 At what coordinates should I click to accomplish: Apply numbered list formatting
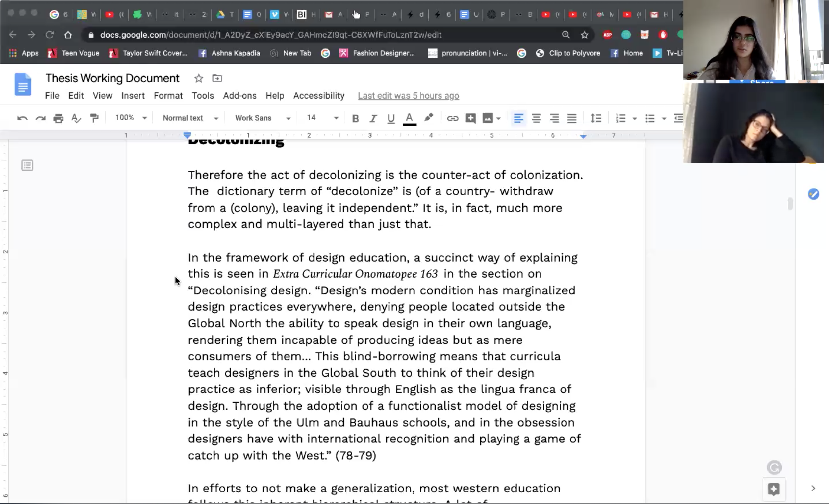(x=621, y=118)
